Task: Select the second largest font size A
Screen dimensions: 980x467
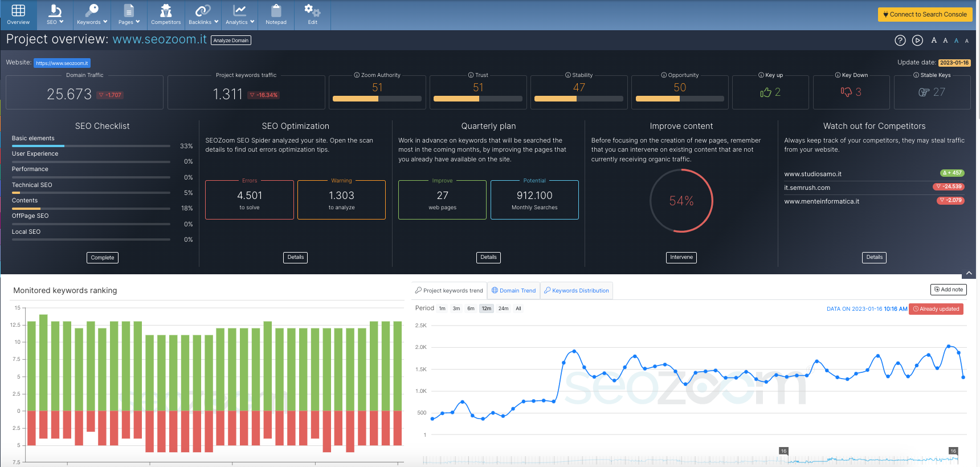Action: pyautogui.click(x=945, y=40)
